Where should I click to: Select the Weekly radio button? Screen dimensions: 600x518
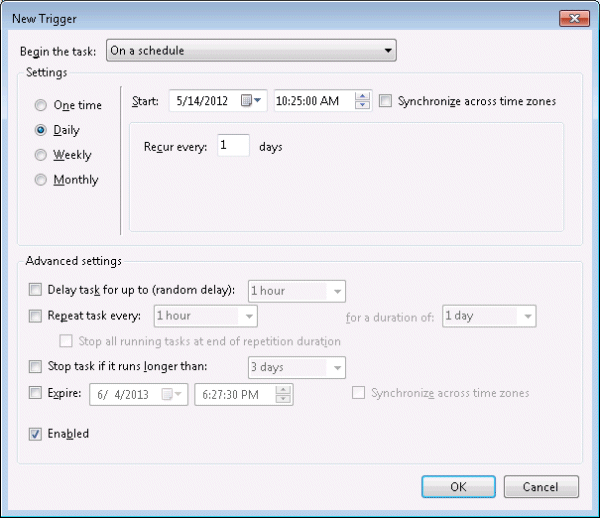41,155
